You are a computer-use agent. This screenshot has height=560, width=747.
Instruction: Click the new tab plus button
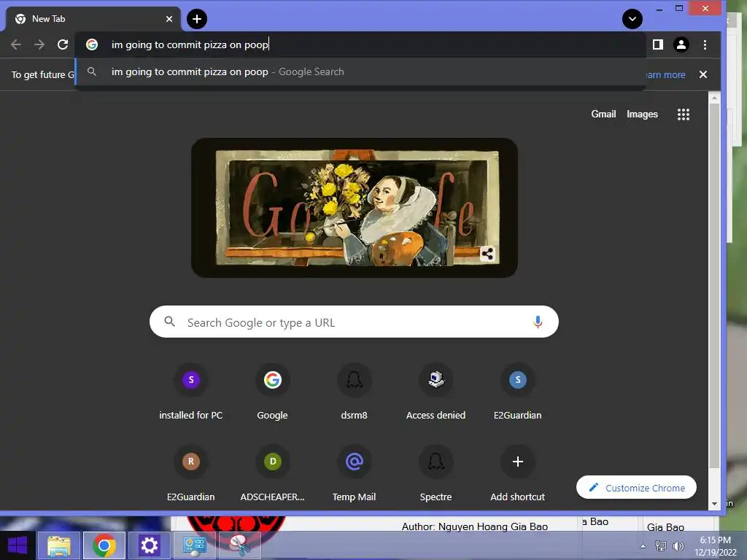pyautogui.click(x=197, y=19)
